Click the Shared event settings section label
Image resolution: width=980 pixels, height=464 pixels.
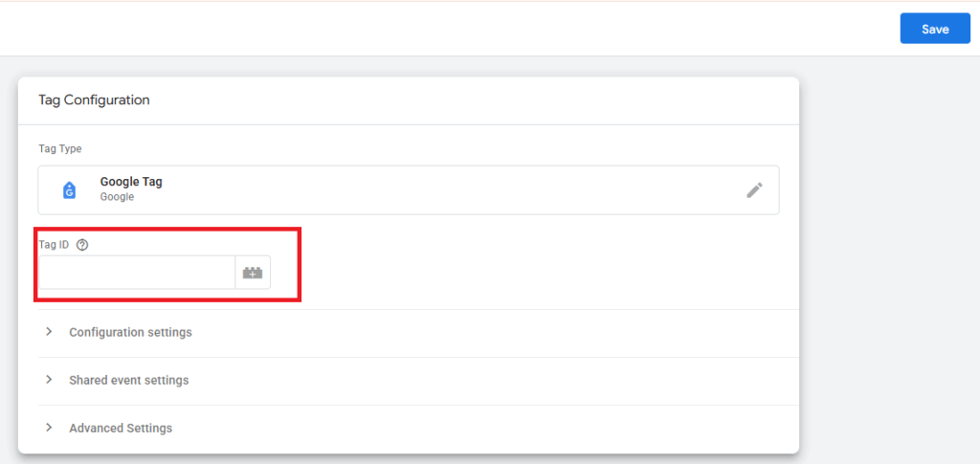pyautogui.click(x=129, y=381)
